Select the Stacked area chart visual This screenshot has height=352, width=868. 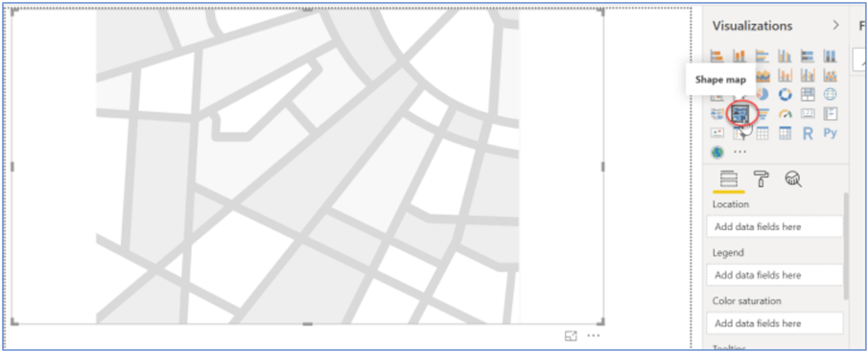click(x=762, y=75)
